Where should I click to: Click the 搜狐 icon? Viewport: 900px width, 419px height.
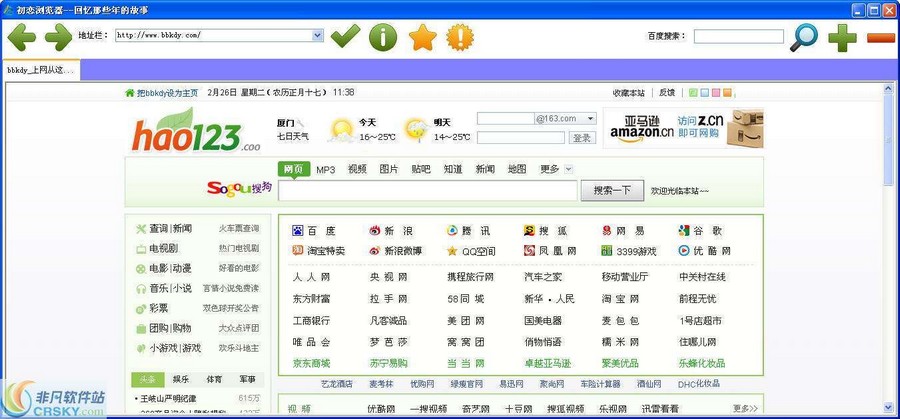(529, 231)
